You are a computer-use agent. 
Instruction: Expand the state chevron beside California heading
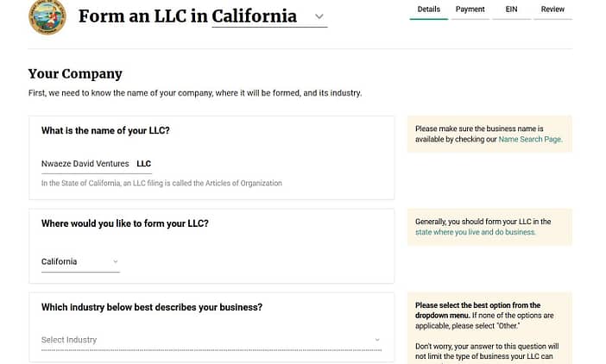click(x=319, y=16)
